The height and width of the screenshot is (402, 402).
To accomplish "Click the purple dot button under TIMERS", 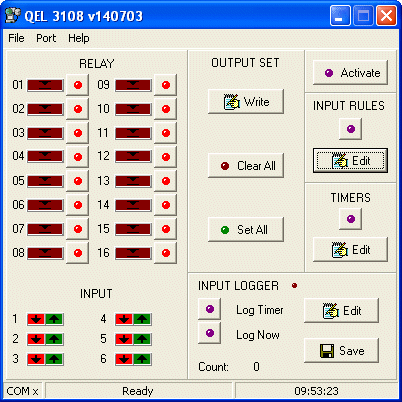I will click(351, 219).
